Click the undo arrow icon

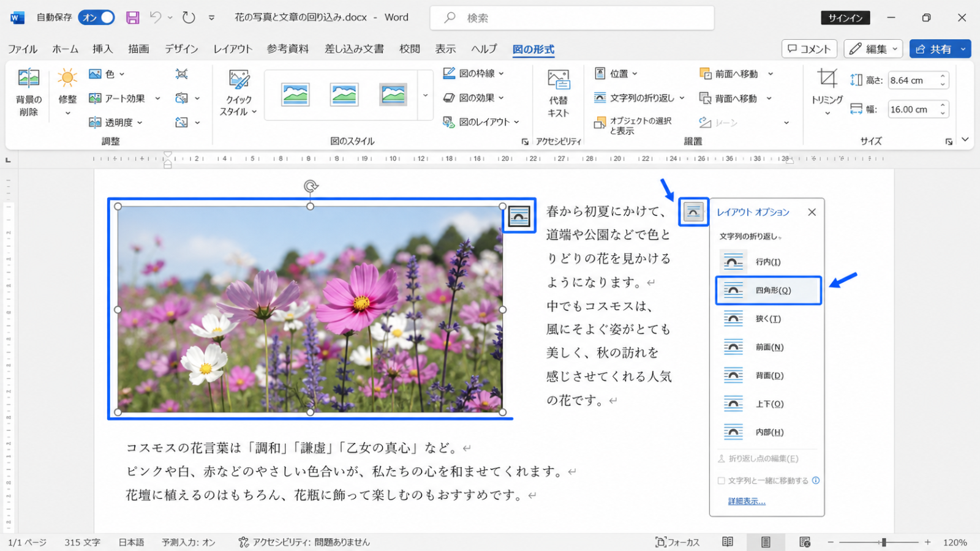156,18
